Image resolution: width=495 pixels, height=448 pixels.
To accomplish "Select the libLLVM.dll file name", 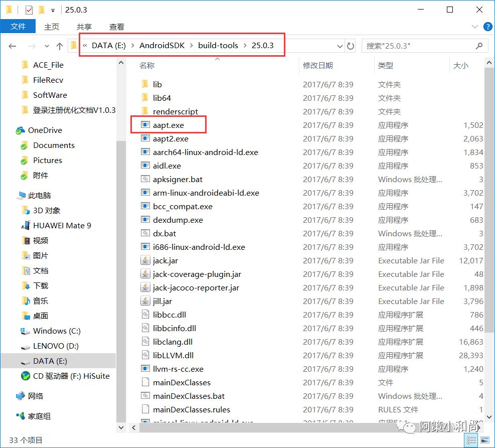I will point(173,355).
